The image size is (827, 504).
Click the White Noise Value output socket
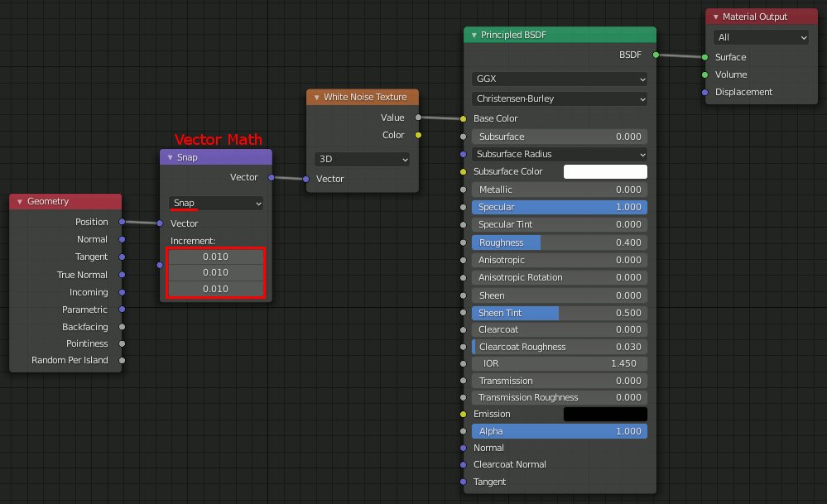pos(418,118)
